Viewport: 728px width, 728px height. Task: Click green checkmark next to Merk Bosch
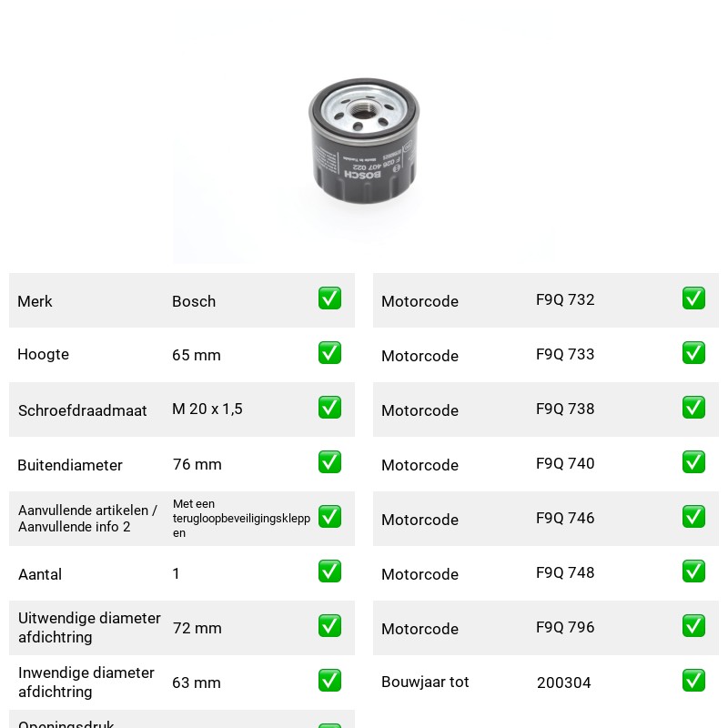pos(329,298)
